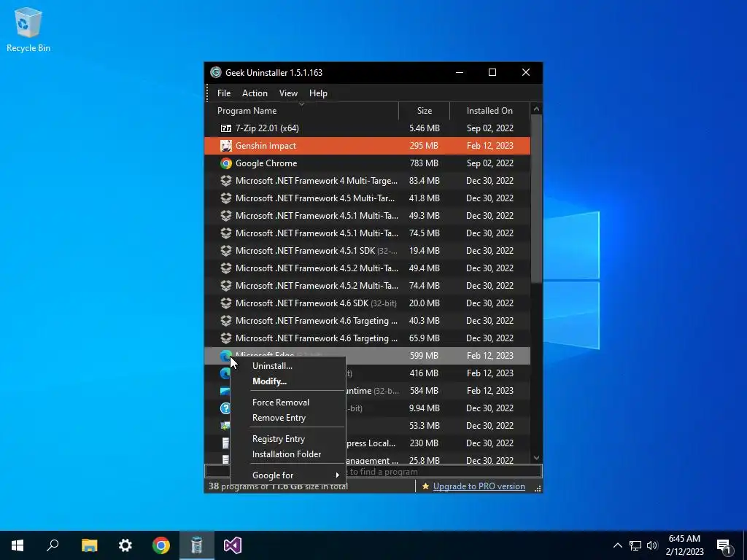Click the scrollbar up arrow in the program list
The height and width of the screenshot is (560, 747).
[536, 109]
